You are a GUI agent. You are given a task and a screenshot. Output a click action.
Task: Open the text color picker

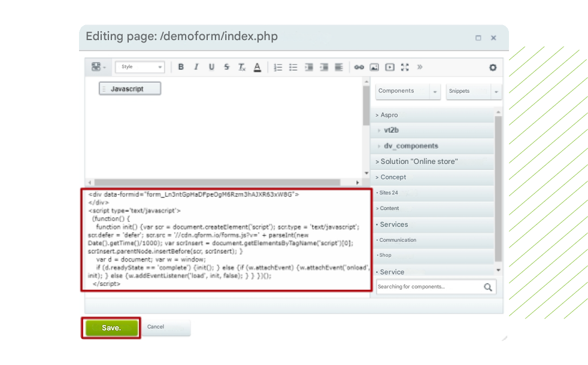click(257, 67)
